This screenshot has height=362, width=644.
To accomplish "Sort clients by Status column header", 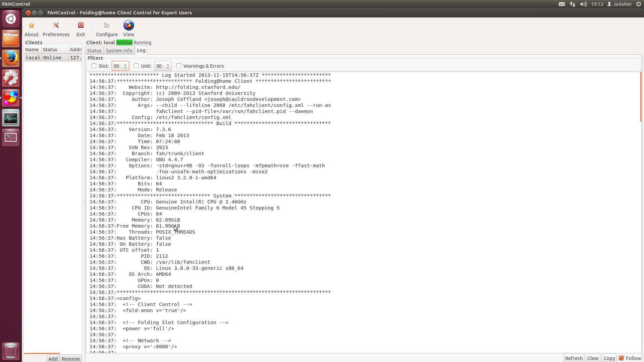I will pos(55,50).
